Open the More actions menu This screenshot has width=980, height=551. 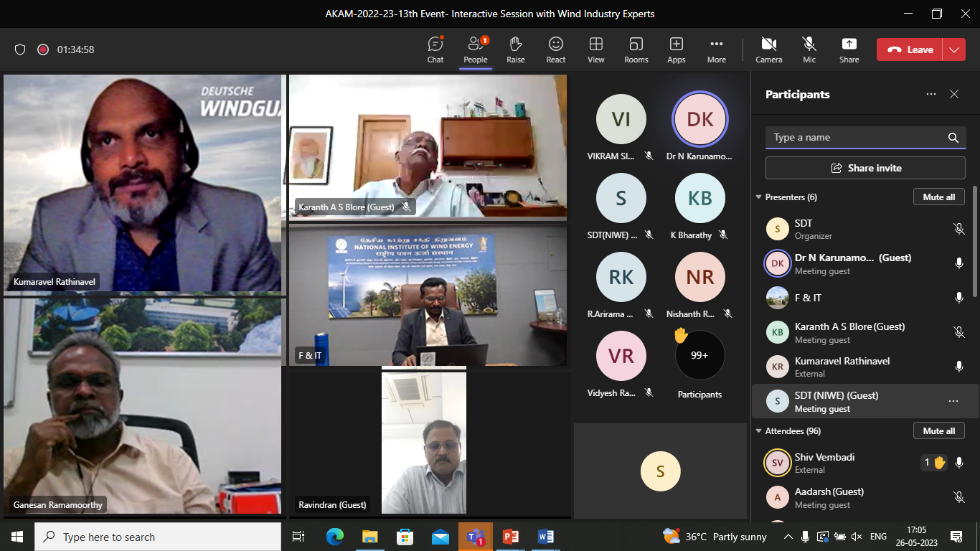[x=716, y=50]
